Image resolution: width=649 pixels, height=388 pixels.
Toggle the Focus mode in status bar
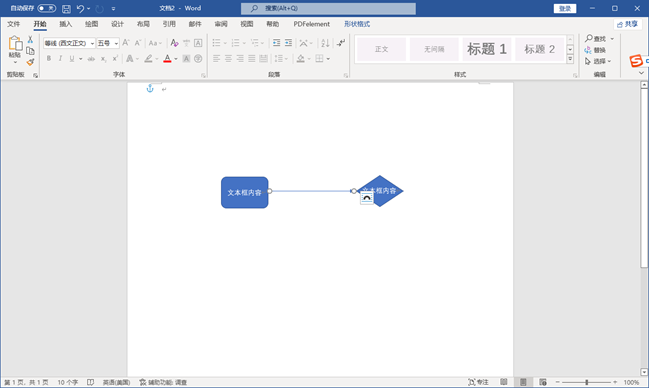(x=478, y=382)
